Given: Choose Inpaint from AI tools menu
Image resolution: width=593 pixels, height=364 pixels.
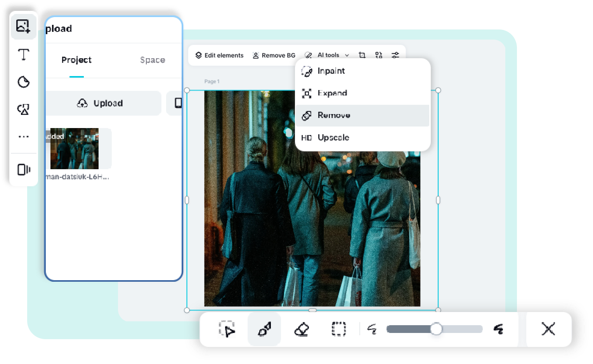Looking at the screenshot, I should click(x=362, y=71).
